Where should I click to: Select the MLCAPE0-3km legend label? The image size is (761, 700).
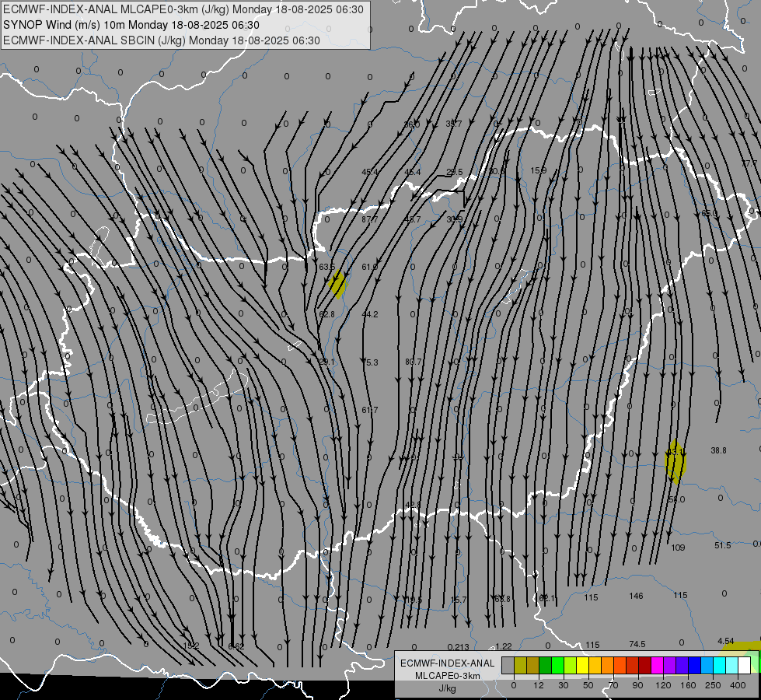tap(448, 676)
